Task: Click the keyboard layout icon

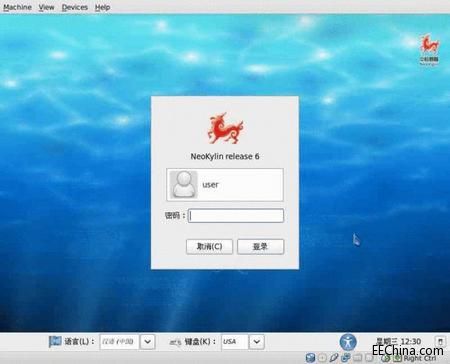Action: point(175,342)
